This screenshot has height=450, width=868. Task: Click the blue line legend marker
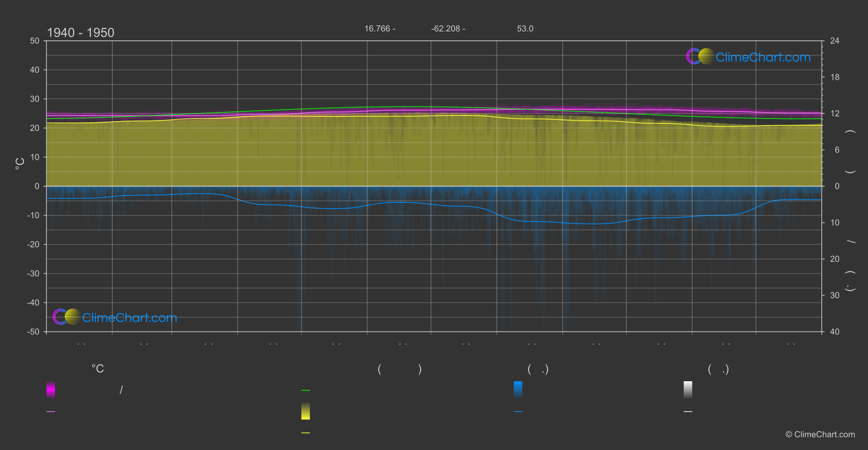518,411
